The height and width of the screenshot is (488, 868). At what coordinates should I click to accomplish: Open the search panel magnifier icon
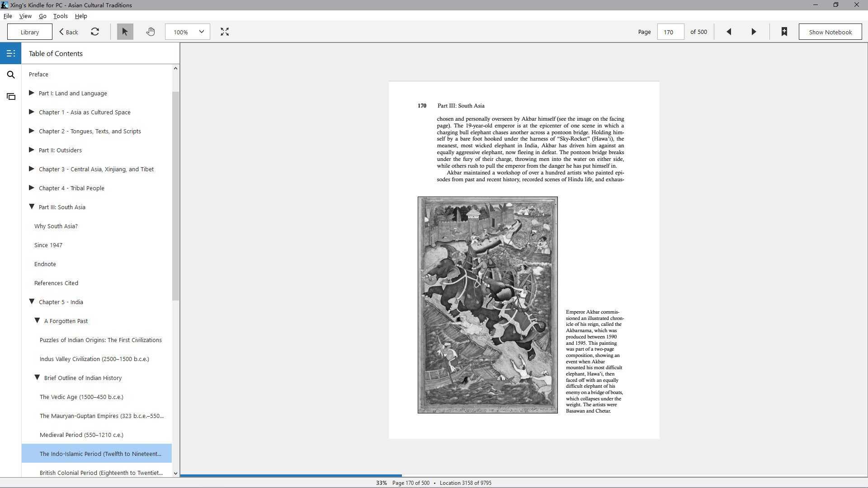[11, 75]
